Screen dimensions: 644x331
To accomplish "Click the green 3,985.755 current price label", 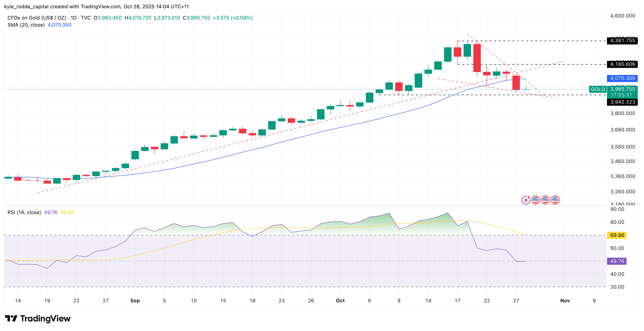I will point(622,89).
